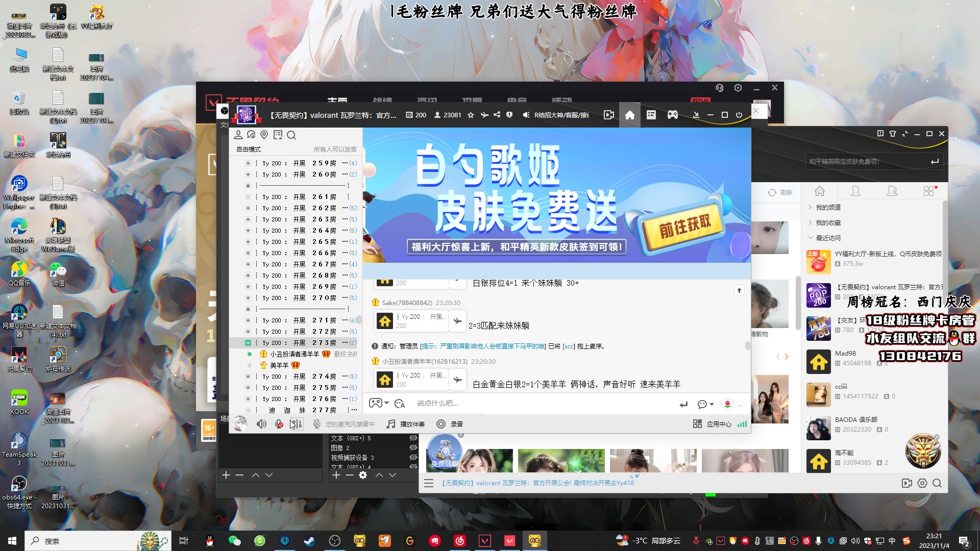The height and width of the screenshot is (551, 980).
Task: Expand the small up-caret beside flower icon
Action: [x=740, y=406]
